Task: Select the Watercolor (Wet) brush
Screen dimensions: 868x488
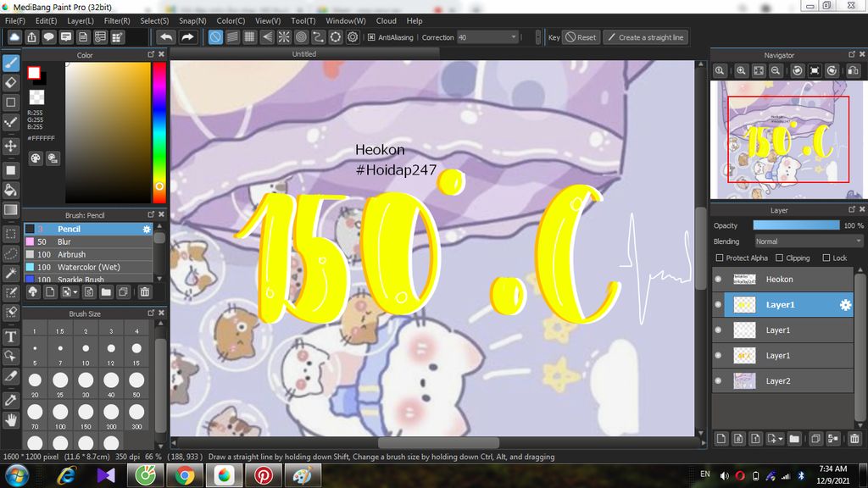Action: click(88, 267)
